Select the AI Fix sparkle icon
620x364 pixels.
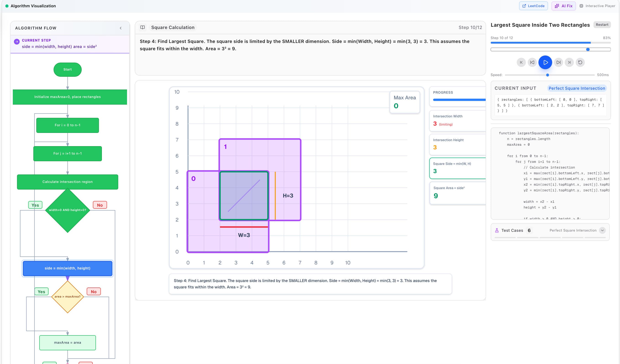(557, 6)
